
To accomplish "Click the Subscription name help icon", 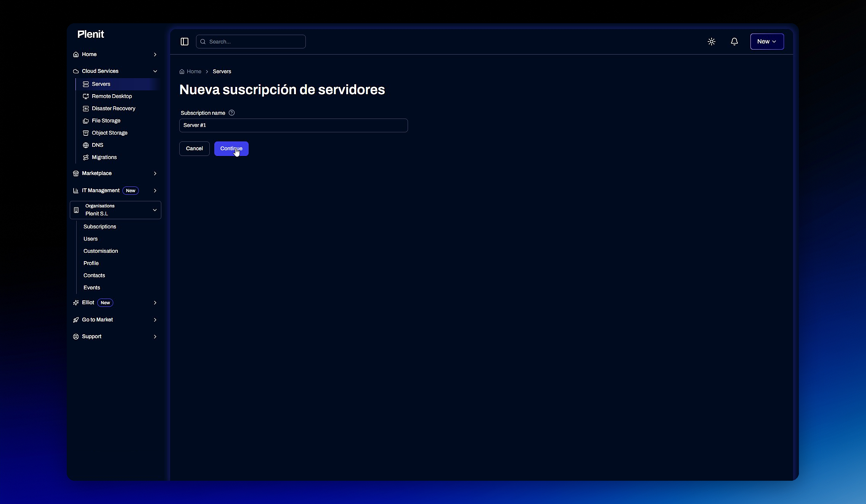I will [231, 113].
